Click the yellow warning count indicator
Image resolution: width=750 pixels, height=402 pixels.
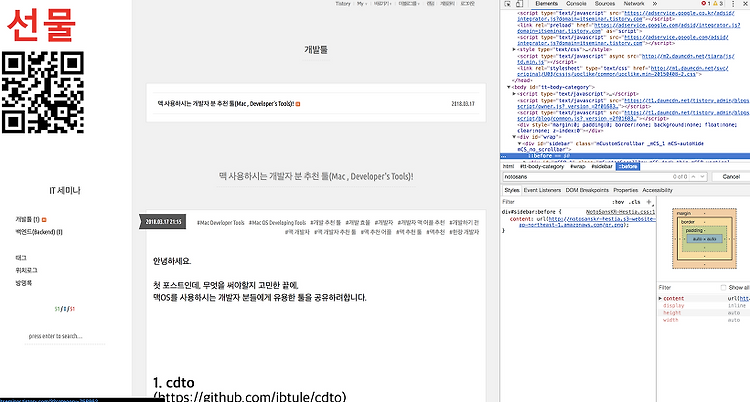click(718, 3)
